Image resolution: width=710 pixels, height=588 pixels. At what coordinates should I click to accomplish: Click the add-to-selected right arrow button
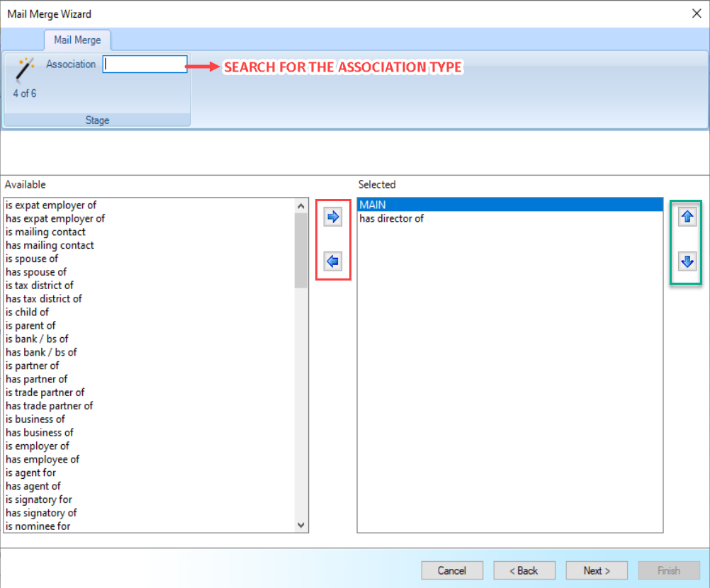(x=333, y=217)
